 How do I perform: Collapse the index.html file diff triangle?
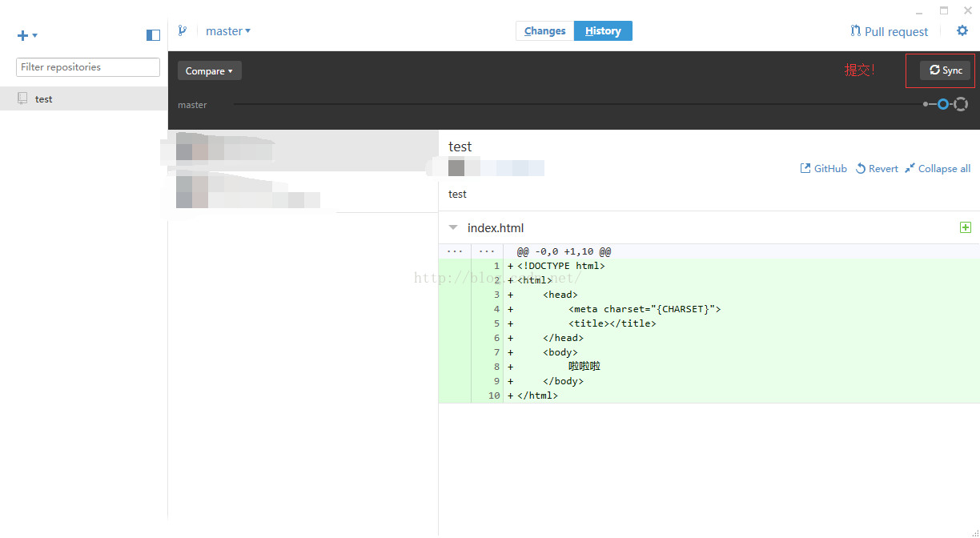click(453, 227)
